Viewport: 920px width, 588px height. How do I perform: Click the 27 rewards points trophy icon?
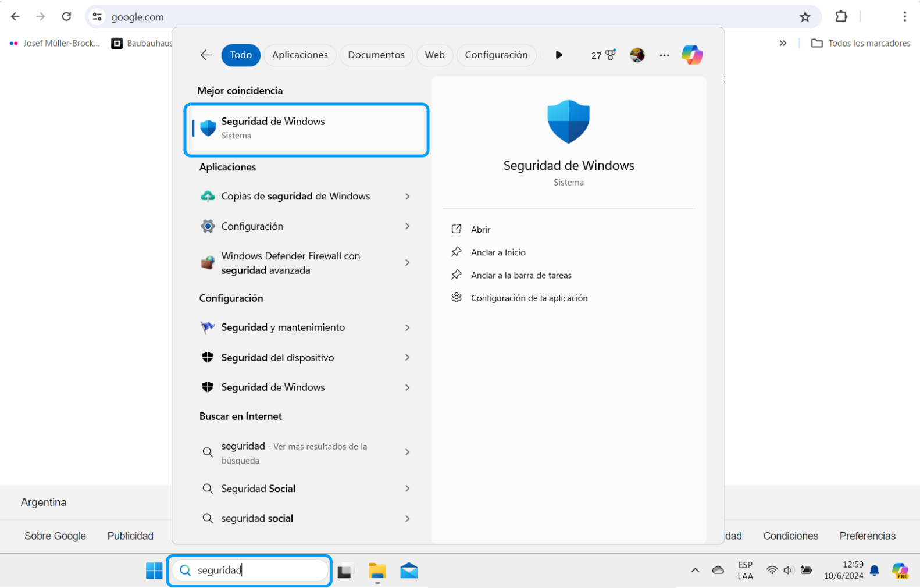pos(604,55)
